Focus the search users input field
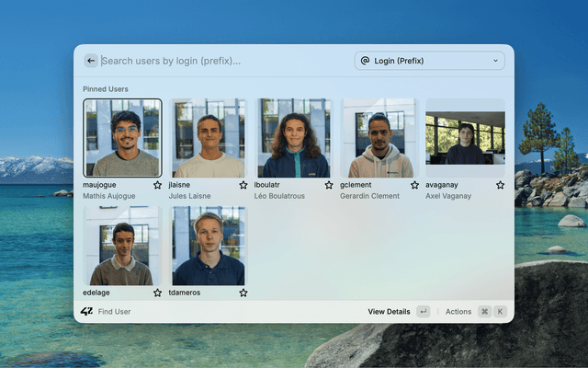The height and width of the screenshot is (368, 588). coord(220,61)
